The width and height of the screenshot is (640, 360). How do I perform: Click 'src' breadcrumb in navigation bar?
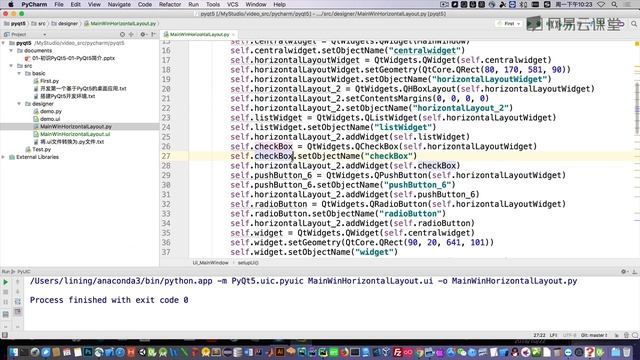pos(39,24)
